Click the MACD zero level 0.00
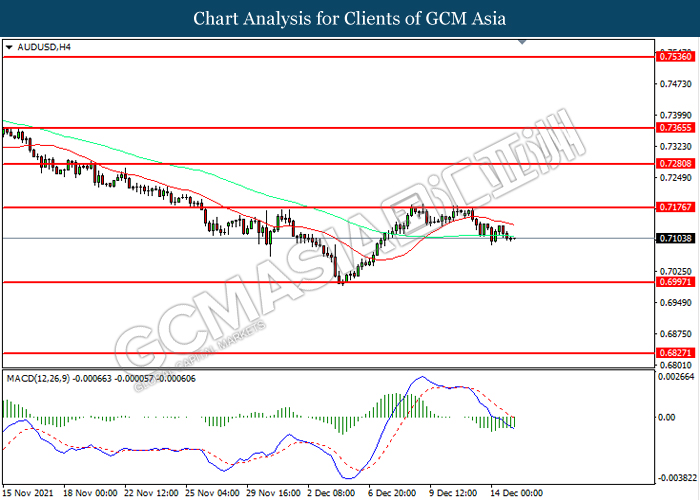Viewport: 700px width, 500px height. coord(667,417)
